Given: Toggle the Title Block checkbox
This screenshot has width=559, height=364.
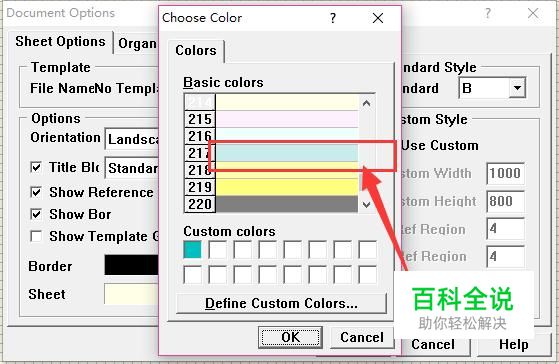Looking at the screenshot, I should coord(36,167).
